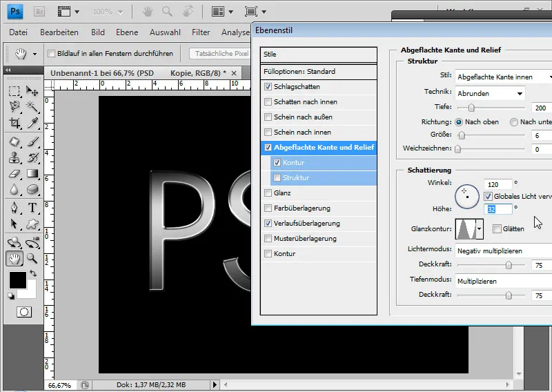The width and height of the screenshot is (552, 392).
Task: Select the Crop tool
Action: tap(14, 123)
